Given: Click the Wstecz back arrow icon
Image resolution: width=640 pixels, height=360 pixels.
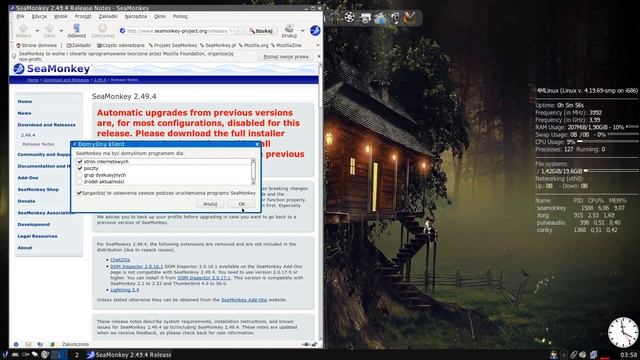Looking at the screenshot, I should click(x=23, y=28).
